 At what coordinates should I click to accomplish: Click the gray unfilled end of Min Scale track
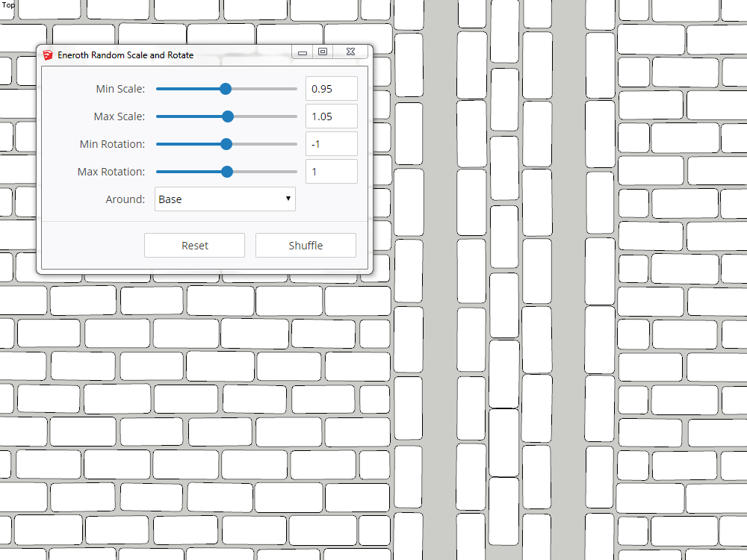(x=269, y=89)
